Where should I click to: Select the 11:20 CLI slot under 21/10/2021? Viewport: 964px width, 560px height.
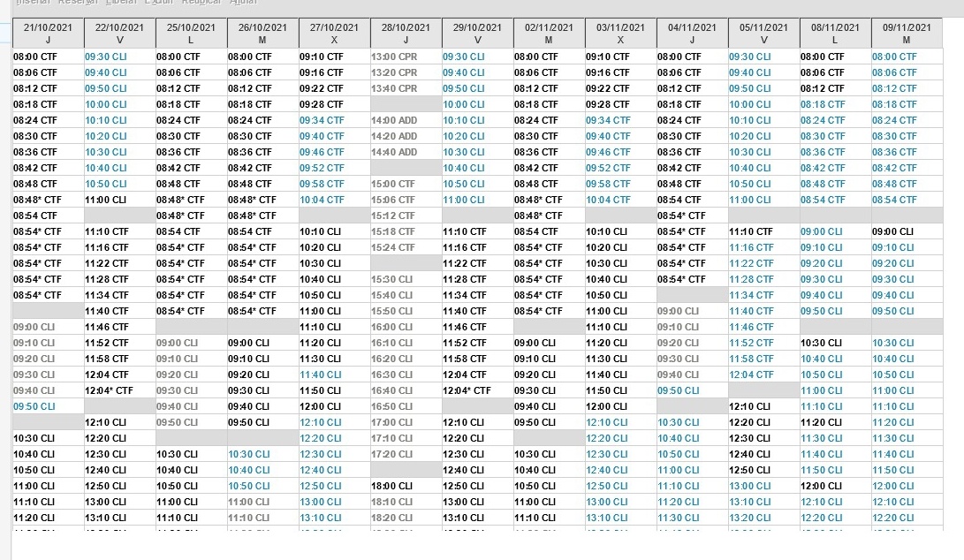pyautogui.click(x=48, y=518)
